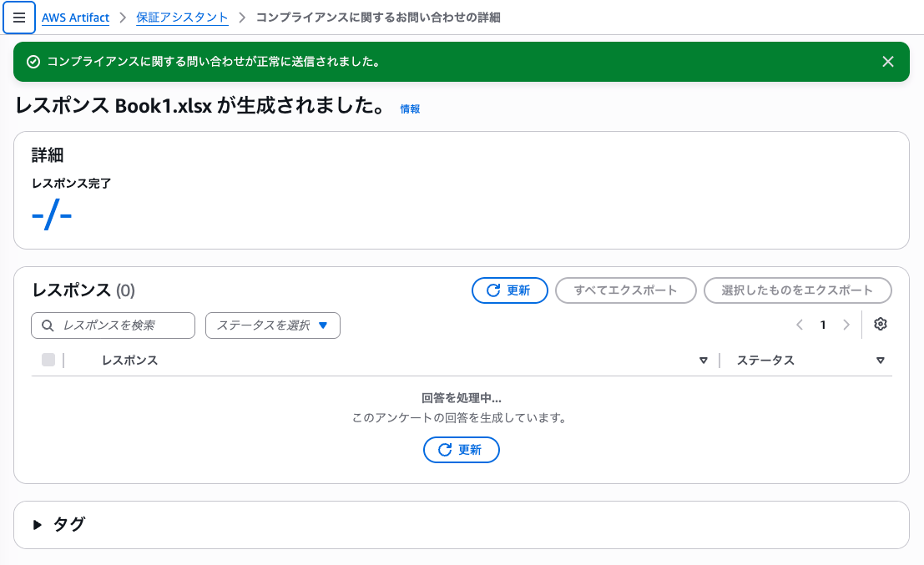The image size is (924, 565).
Task: Click the magnifier icon in search box
Action: coord(48,325)
